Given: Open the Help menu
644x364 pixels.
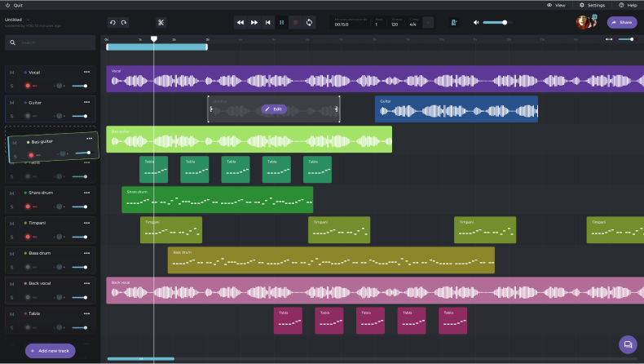Looking at the screenshot, I should [x=628, y=6].
